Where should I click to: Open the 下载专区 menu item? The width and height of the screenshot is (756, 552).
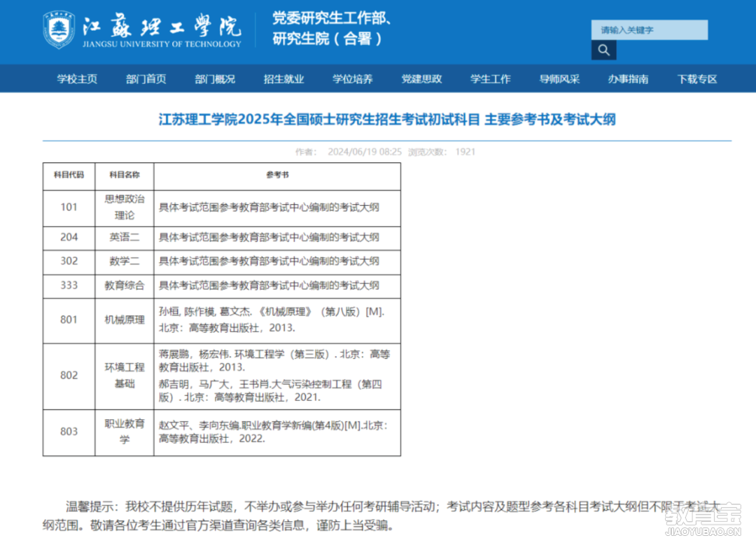click(x=697, y=79)
